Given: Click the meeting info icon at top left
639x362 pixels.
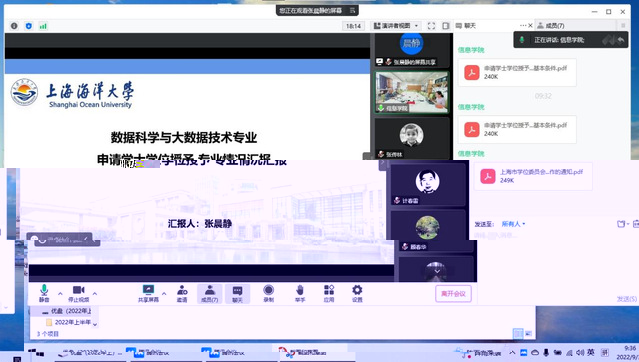Looking at the screenshot, I should tap(14, 26).
